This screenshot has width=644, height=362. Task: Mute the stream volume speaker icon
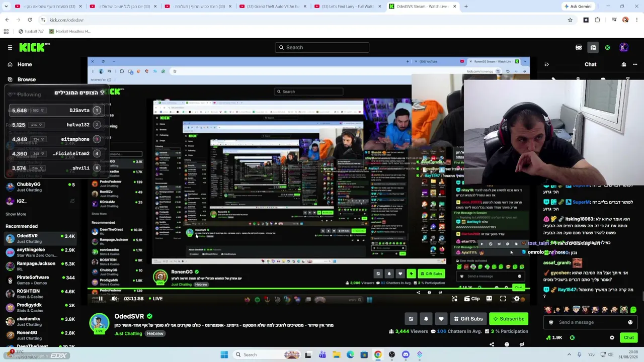point(115,299)
